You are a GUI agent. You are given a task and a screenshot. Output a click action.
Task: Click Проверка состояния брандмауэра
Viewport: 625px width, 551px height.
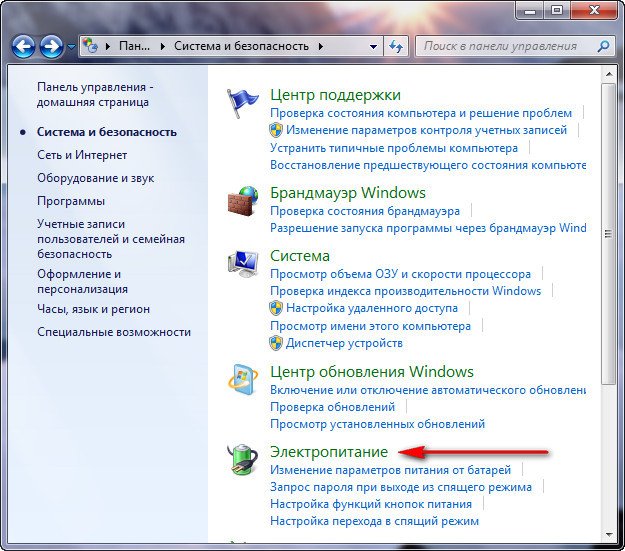point(365,211)
